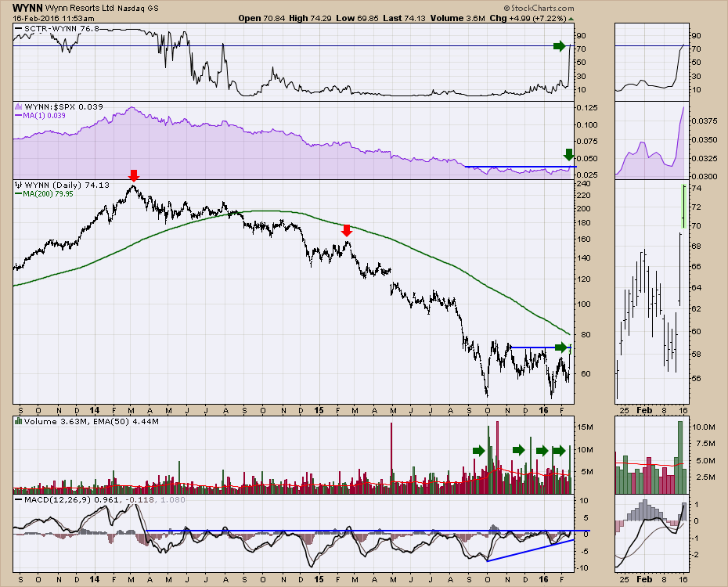Click the -5 MACD axis label

pos(585,551)
